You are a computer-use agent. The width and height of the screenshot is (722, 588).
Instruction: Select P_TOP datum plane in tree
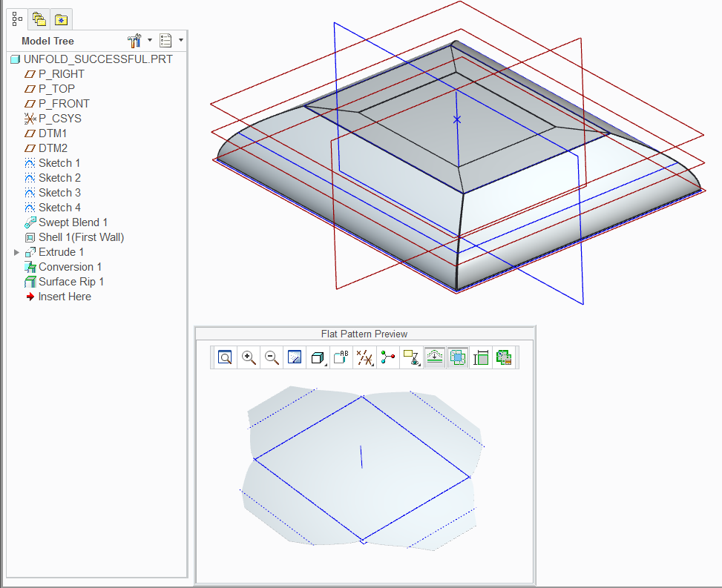click(x=50, y=89)
